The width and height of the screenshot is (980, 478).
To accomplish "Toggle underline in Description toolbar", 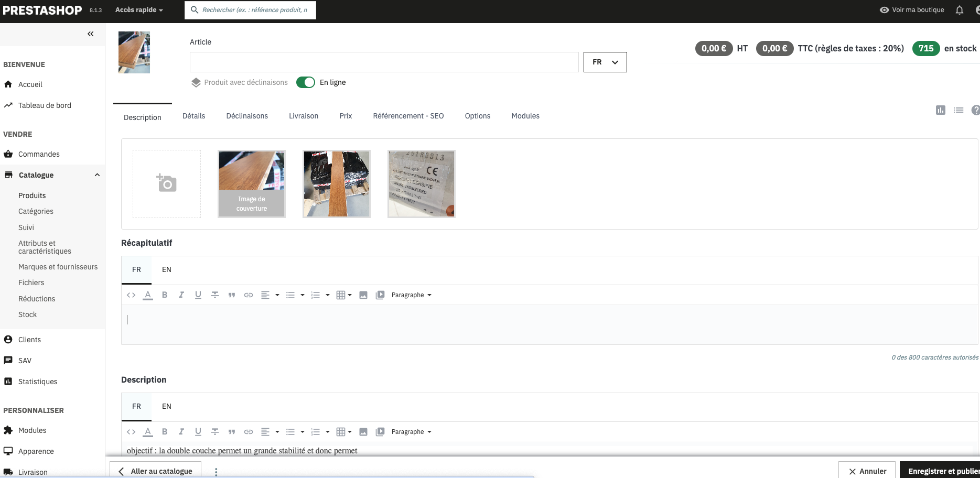I will pyautogui.click(x=198, y=432).
